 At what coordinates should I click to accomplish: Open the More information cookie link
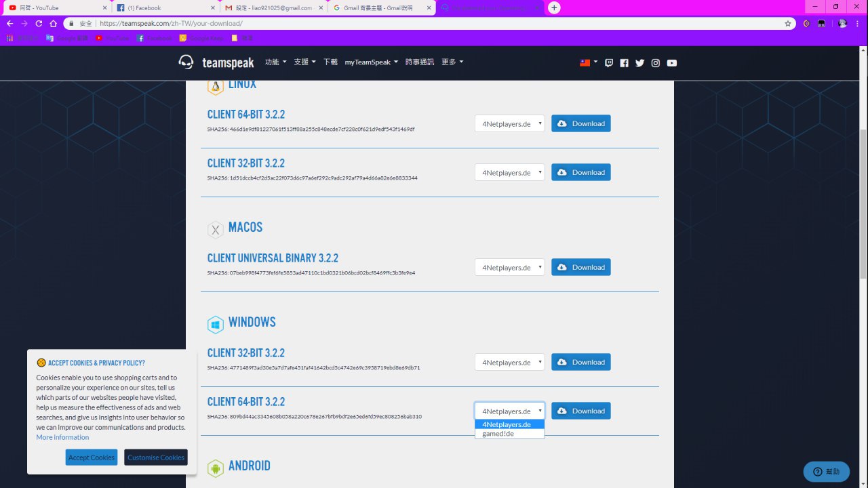tap(62, 437)
